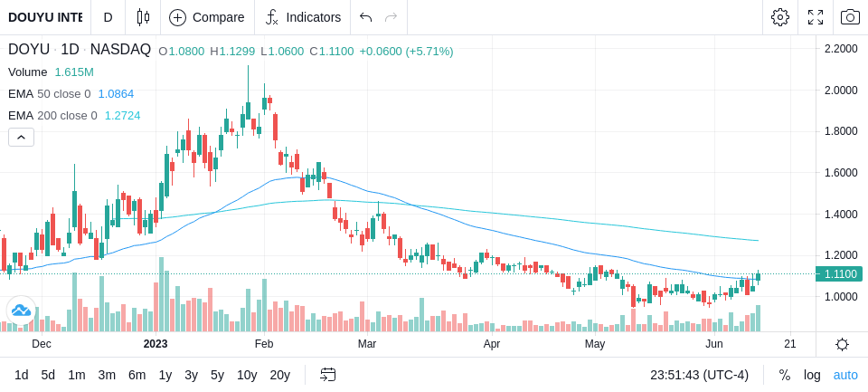Screen dimensions: 868x392
Task: Take a chart snapshot with camera icon
Action: click(850, 17)
